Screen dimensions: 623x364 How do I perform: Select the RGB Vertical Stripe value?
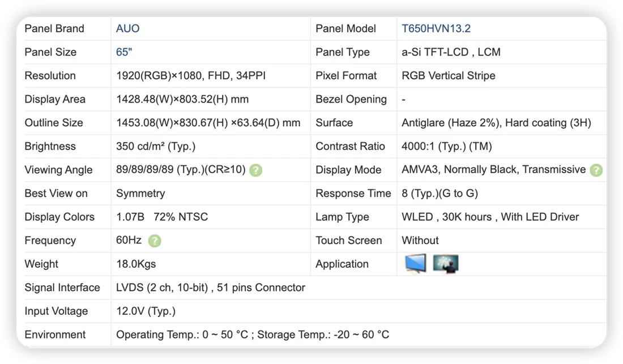(449, 75)
